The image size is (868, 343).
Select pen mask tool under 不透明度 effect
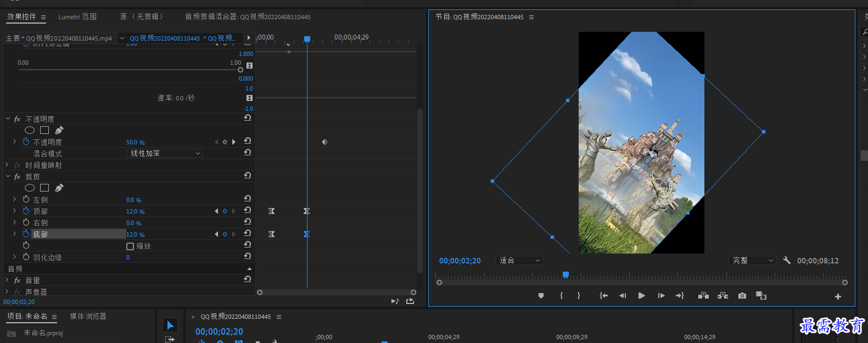tap(59, 130)
